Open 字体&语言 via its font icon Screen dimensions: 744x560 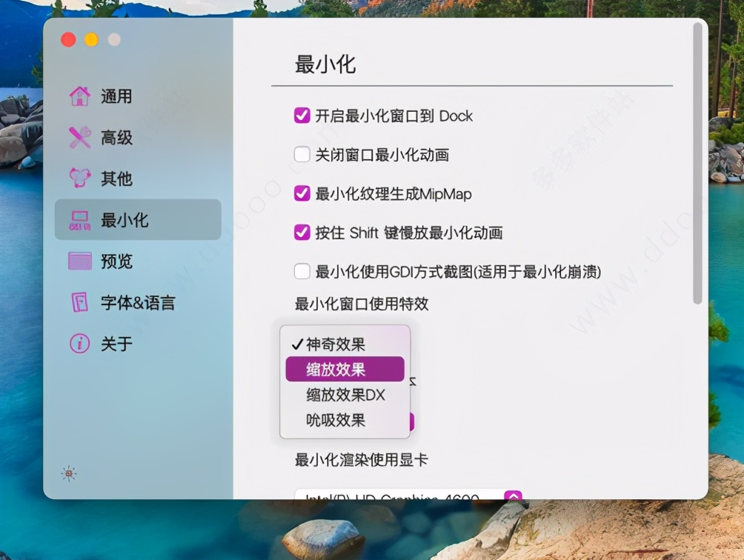click(80, 302)
